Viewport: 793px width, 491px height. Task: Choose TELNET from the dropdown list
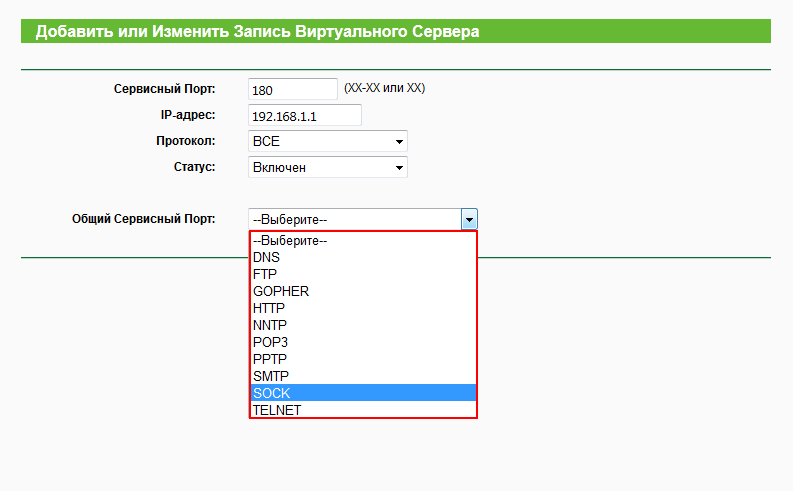[x=363, y=410]
